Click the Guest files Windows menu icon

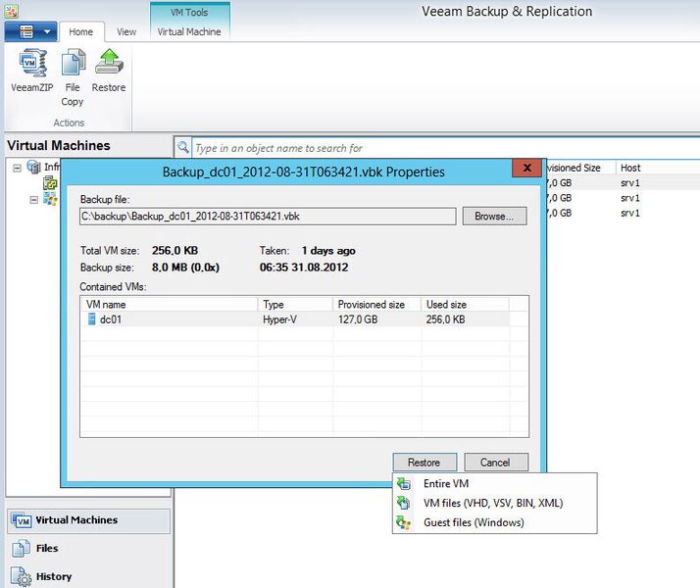pyautogui.click(x=404, y=522)
